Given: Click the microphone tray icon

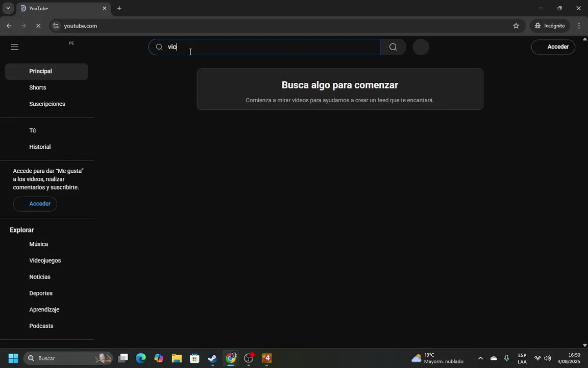Looking at the screenshot, I should [x=507, y=358].
